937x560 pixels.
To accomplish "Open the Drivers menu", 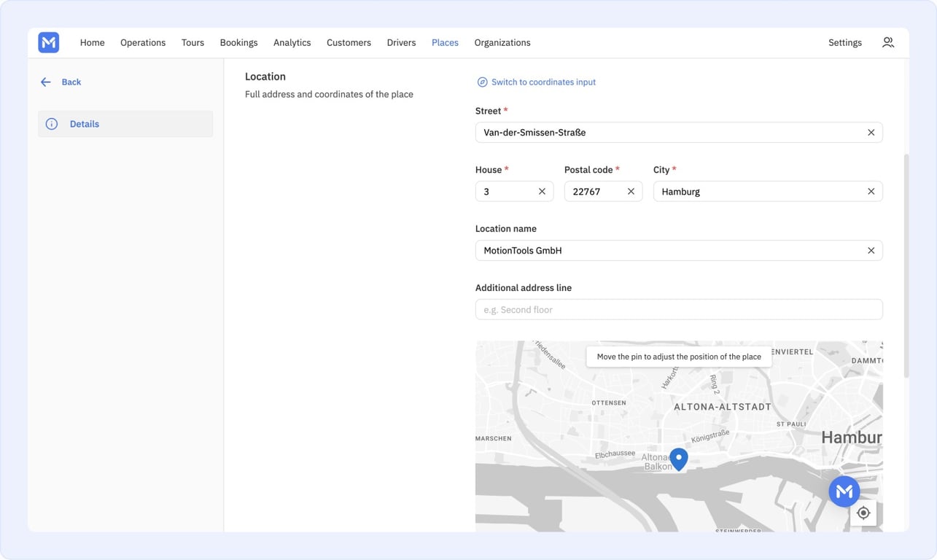I will (401, 43).
